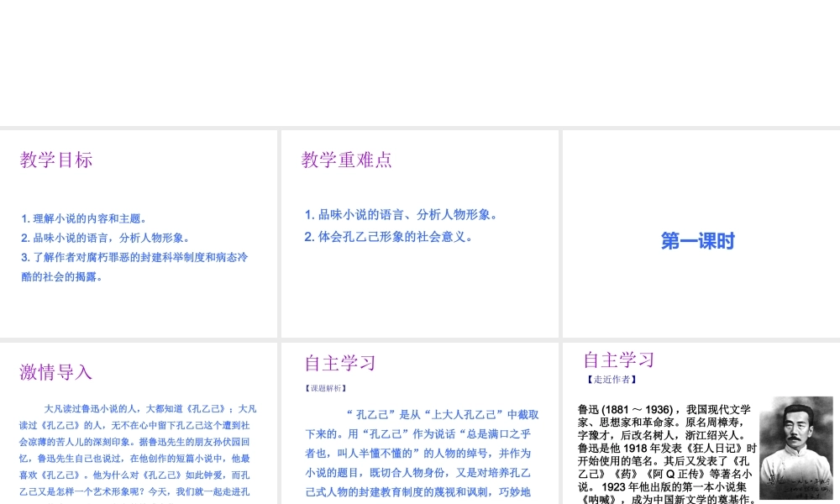This screenshot has width=840, height=504.
Task: Click the line '酷的社会的揭露。'
Action: (61, 277)
